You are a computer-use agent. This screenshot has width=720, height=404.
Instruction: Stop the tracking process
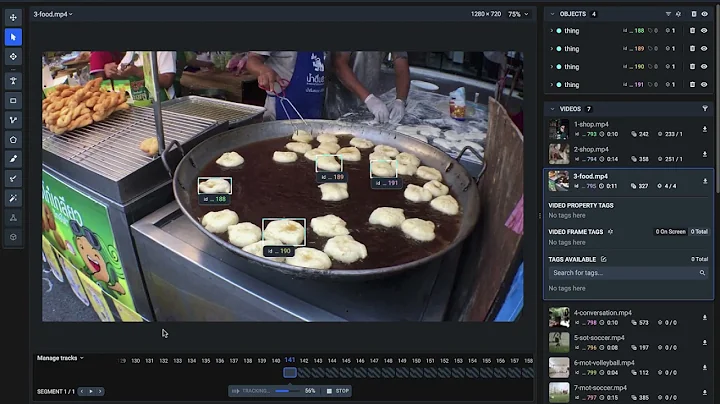pyautogui.click(x=338, y=391)
